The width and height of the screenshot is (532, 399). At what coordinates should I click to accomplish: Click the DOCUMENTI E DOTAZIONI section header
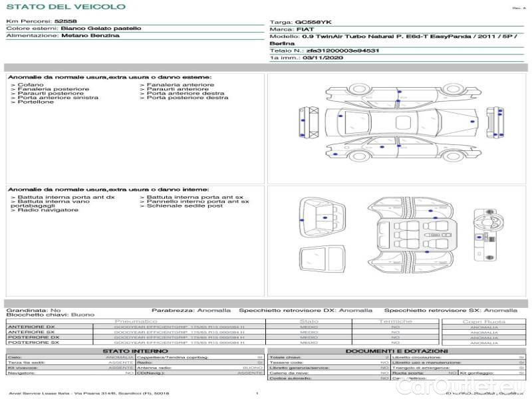click(396, 350)
